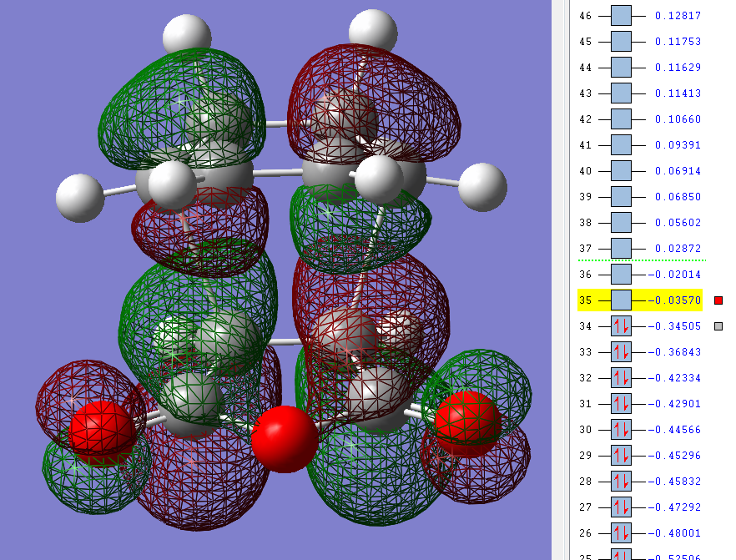The image size is (736, 560).
Task: Select occupied orbital 31 box
Action: (621, 403)
